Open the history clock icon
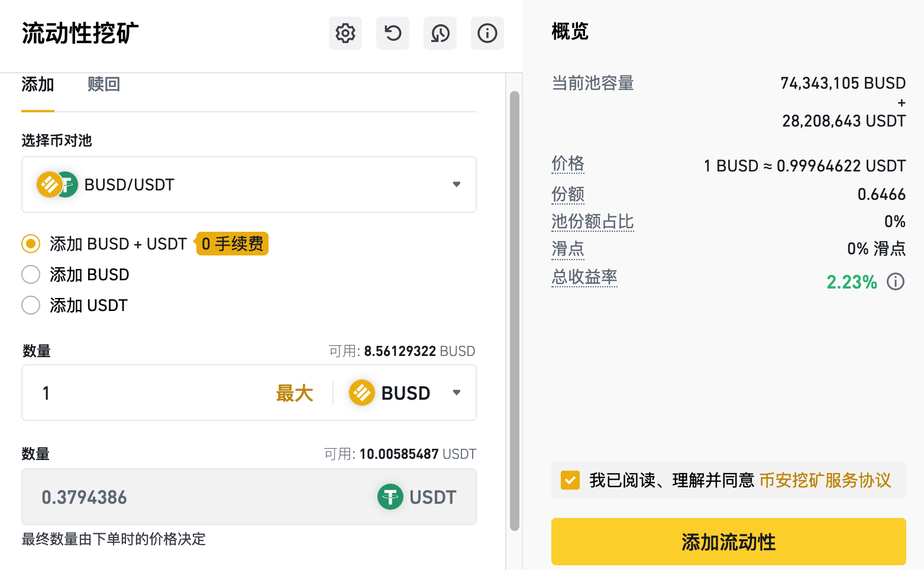Viewport: 924px width, 570px height. (440, 33)
